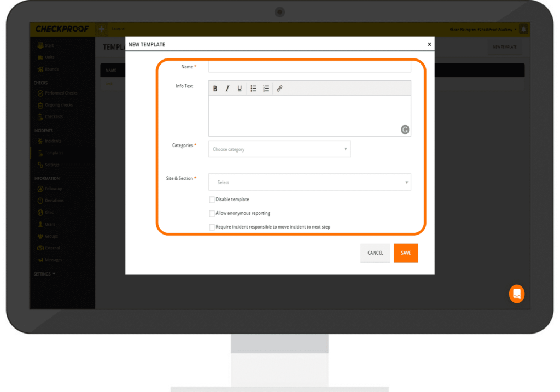Image resolution: width=560 pixels, height=392 pixels.
Task: Open the Choose category dropdown
Action: coord(279,149)
